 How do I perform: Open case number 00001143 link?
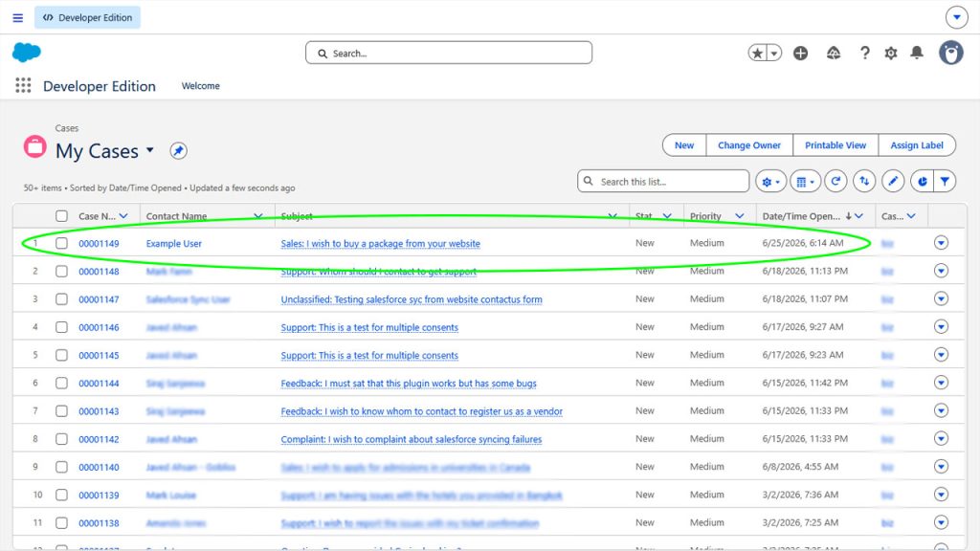pyautogui.click(x=99, y=411)
